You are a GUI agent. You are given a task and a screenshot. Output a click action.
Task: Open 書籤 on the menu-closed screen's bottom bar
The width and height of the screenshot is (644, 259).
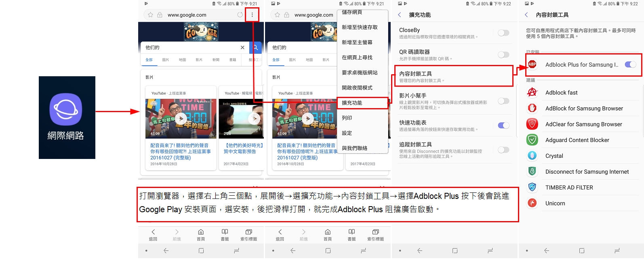coord(225,235)
